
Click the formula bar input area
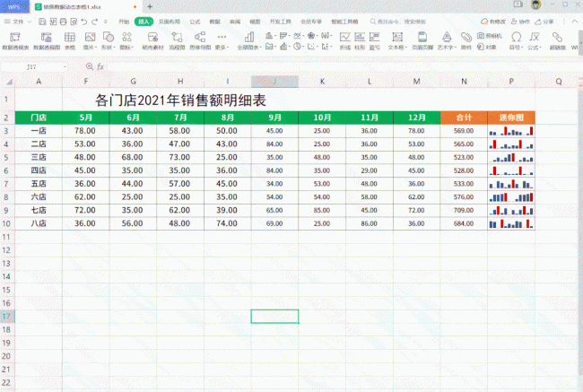(342, 67)
